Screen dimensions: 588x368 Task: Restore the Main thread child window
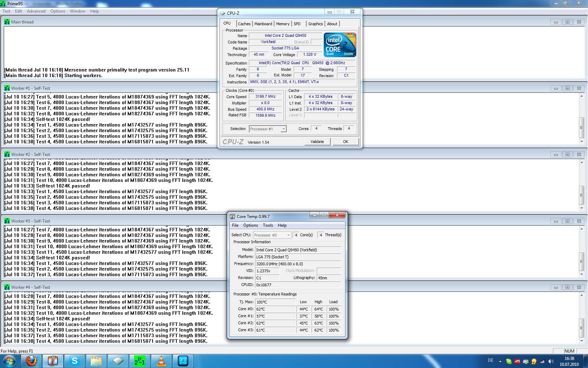coord(567,22)
